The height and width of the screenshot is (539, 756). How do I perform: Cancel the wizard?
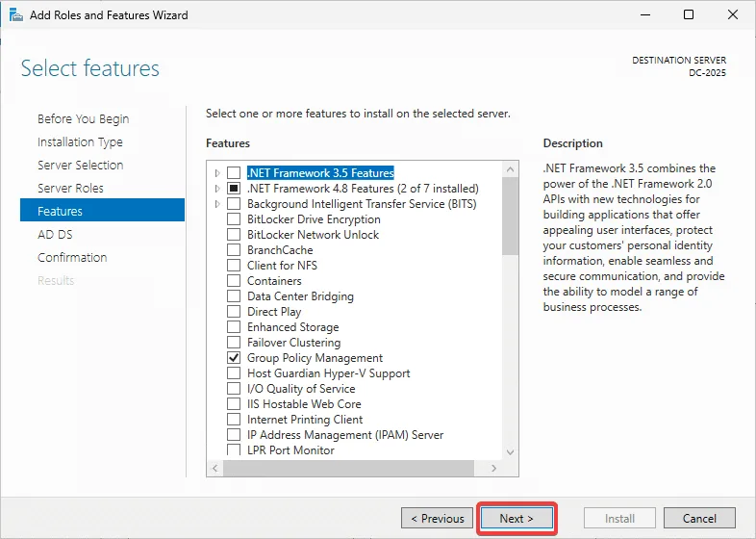pos(699,519)
